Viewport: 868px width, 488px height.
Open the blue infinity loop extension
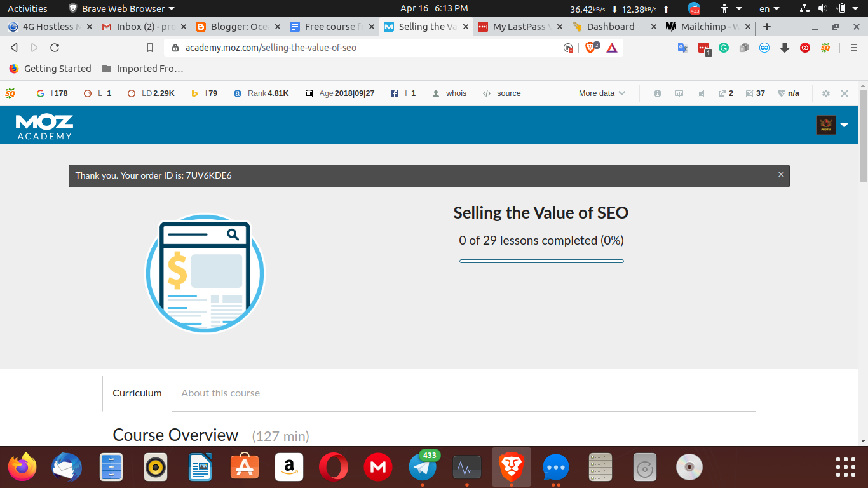[x=764, y=48]
